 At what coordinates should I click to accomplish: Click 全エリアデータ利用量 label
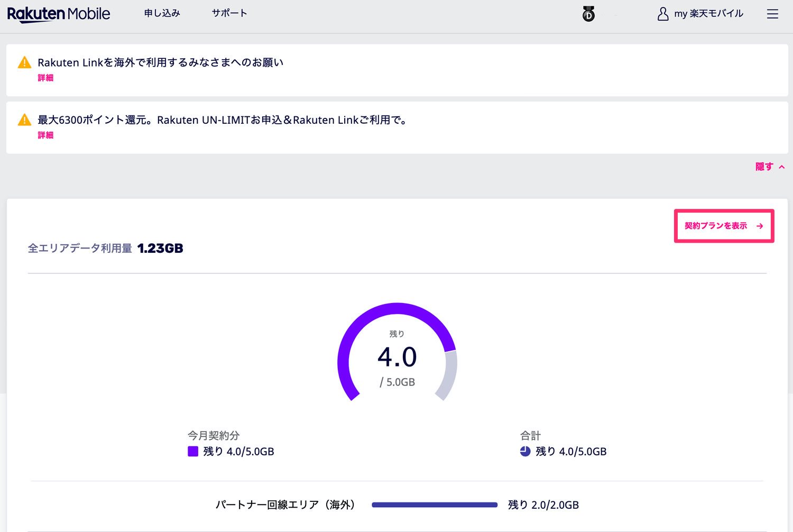click(80, 248)
